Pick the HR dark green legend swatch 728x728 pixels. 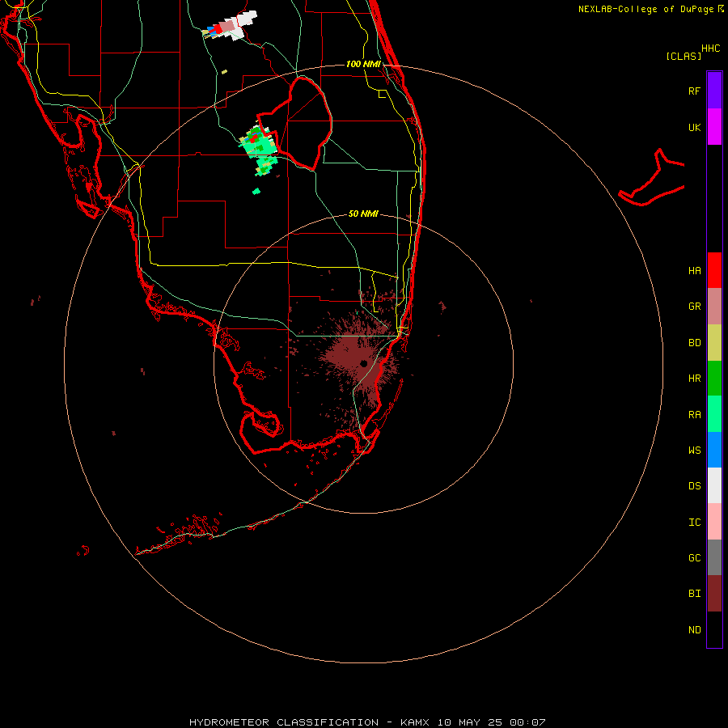[x=714, y=379]
